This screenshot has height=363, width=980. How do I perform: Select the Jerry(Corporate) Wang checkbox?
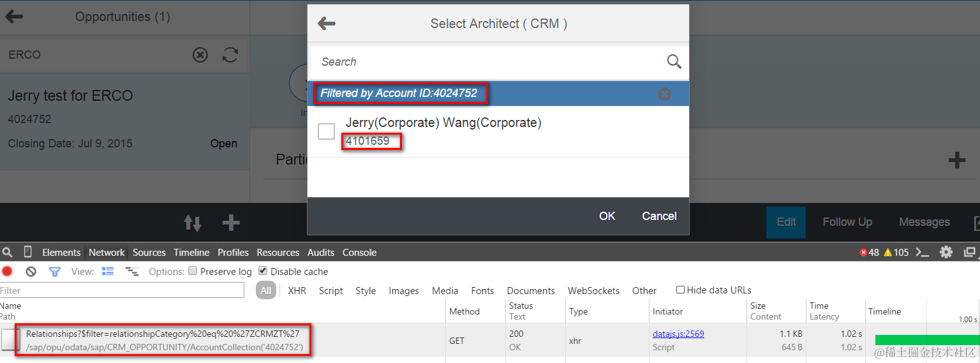(326, 131)
